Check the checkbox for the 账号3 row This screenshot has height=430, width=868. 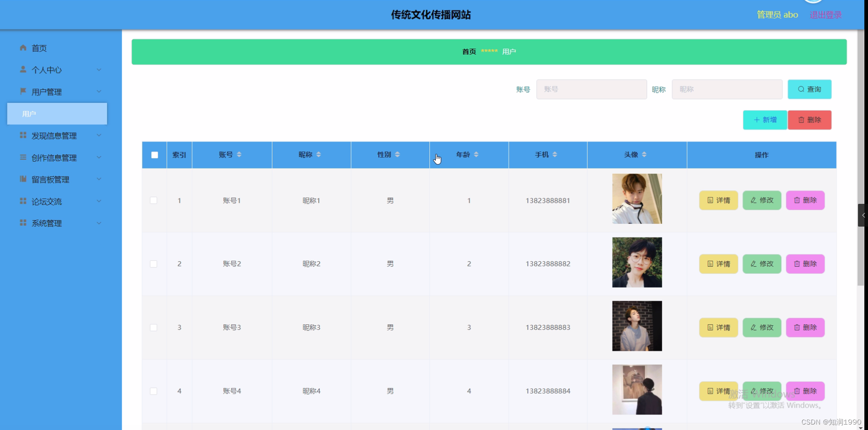coord(154,327)
